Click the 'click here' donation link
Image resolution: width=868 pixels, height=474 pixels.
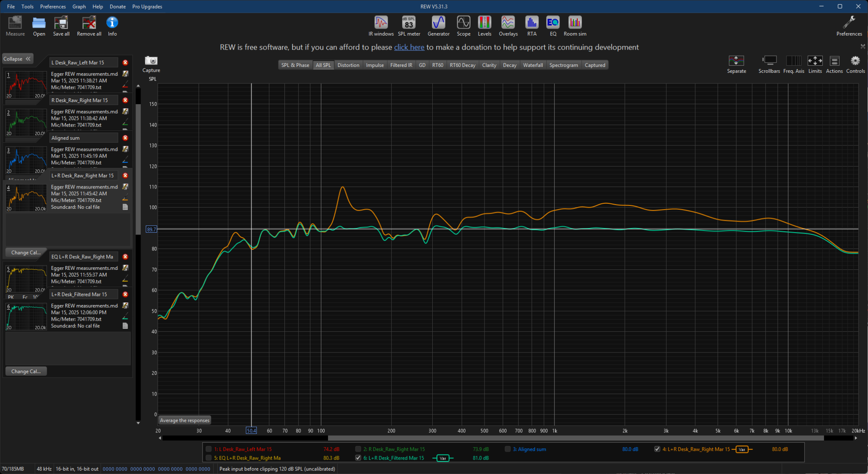[409, 47]
